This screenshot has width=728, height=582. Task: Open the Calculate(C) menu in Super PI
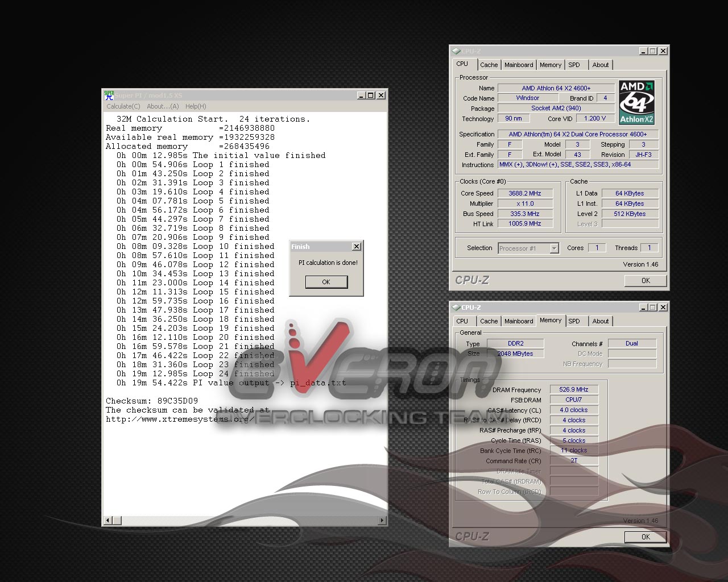(x=123, y=106)
